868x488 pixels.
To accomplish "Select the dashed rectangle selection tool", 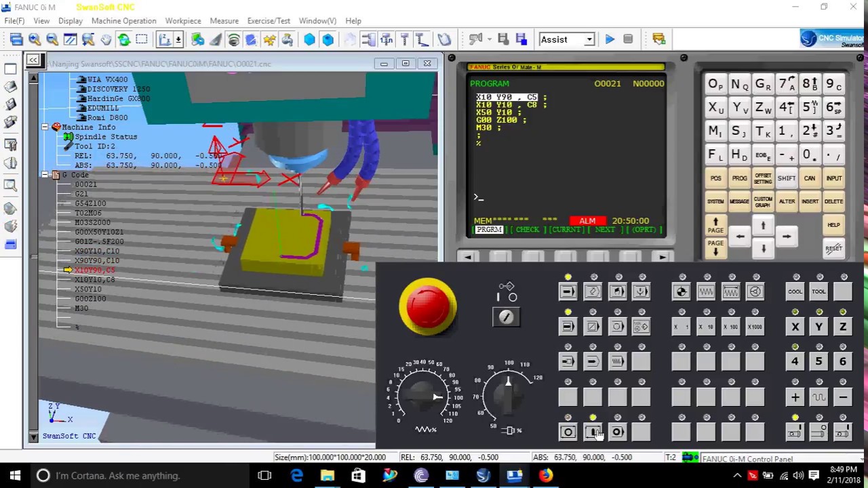I will pos(142,39).
